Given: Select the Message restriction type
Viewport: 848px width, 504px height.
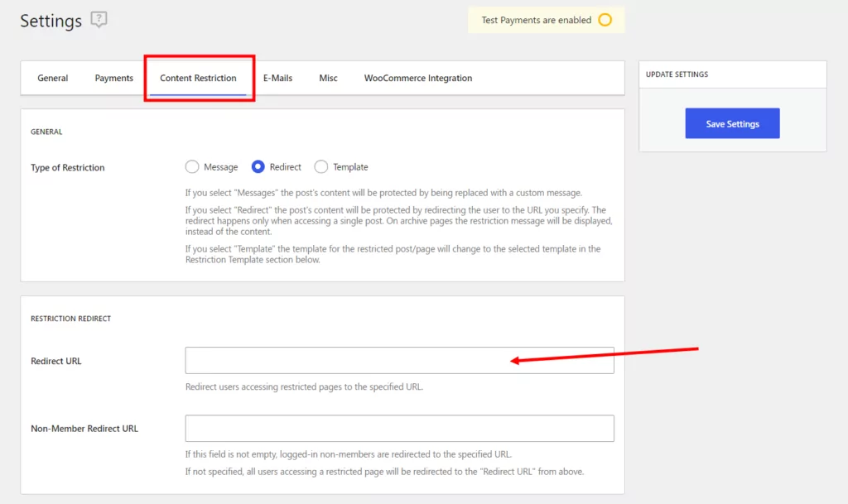Looking at the screenshot, I should coord(192,167).
